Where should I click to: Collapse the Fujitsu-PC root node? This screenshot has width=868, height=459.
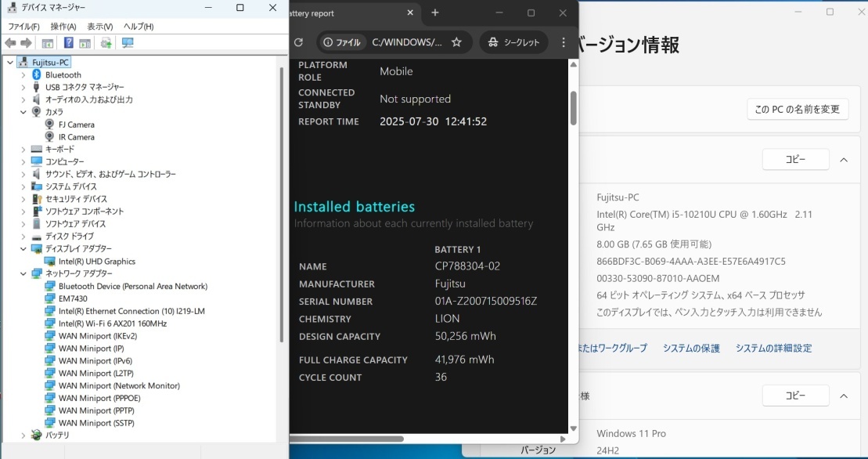(10, 63)
